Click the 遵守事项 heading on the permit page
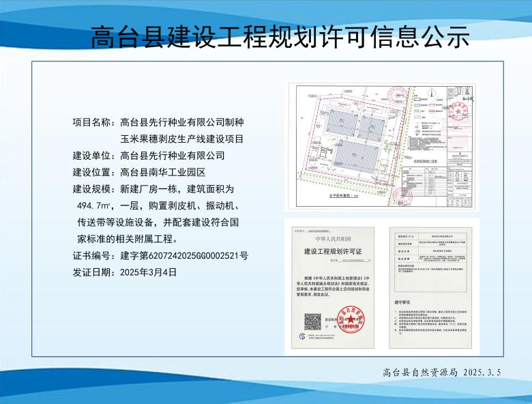 [402, 302]
